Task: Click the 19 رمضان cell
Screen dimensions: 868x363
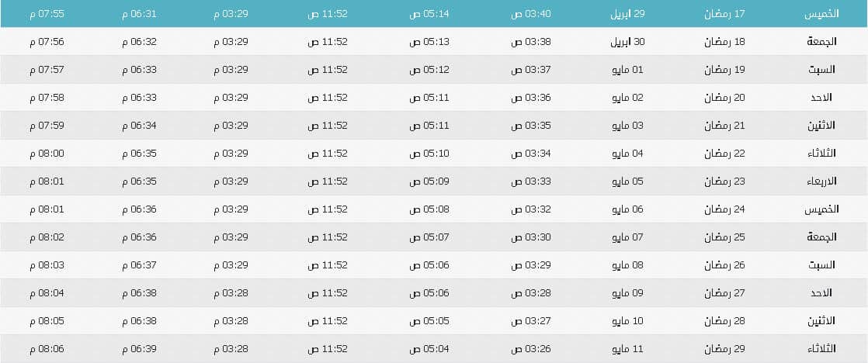Action: coord(724,70)
